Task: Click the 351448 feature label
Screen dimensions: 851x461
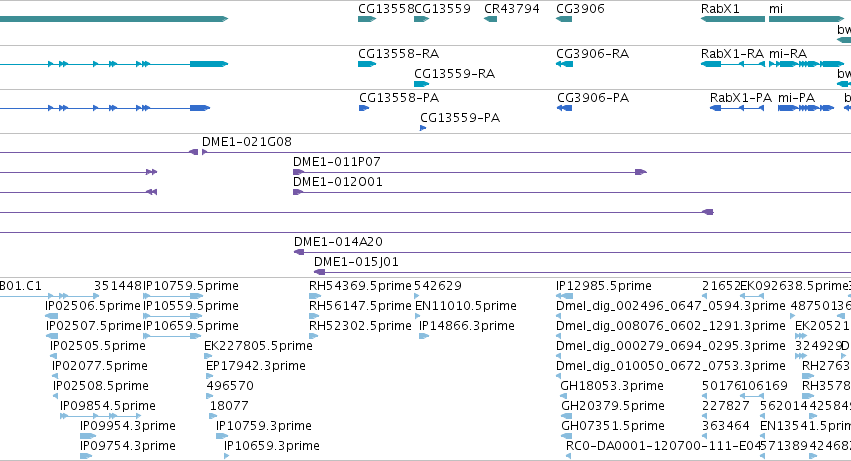Action: click(x=118, y=286)
